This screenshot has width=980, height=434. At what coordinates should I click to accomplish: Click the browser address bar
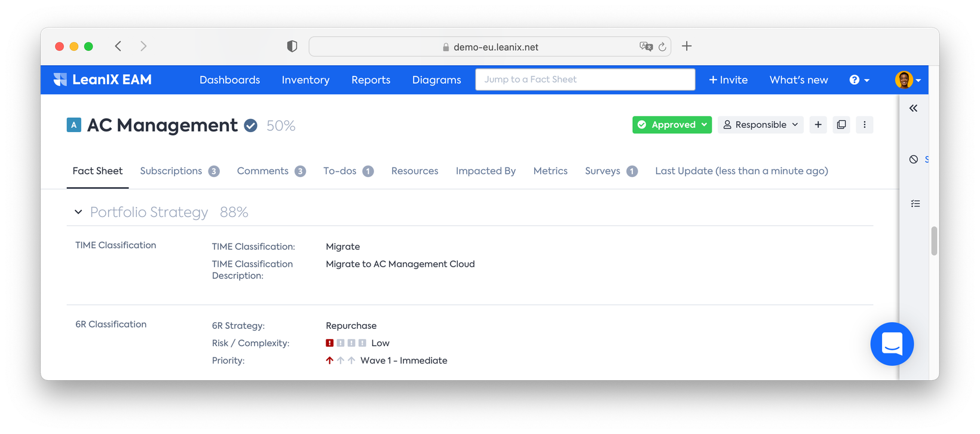coord(490,47)
